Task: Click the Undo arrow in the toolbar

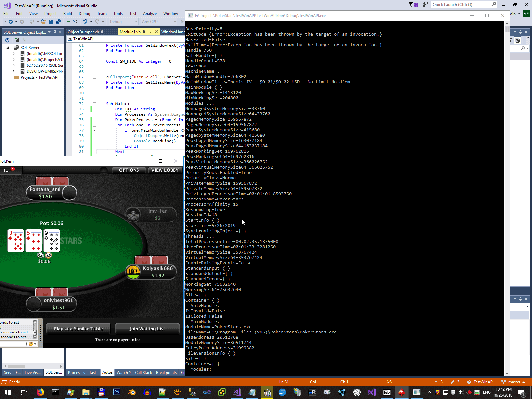Action: (85, 22)
